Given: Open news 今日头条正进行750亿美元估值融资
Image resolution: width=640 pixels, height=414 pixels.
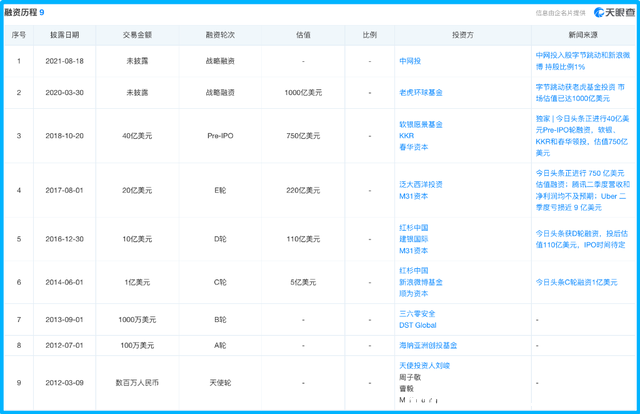Looking at the screenshot, I should pos(582,190).
